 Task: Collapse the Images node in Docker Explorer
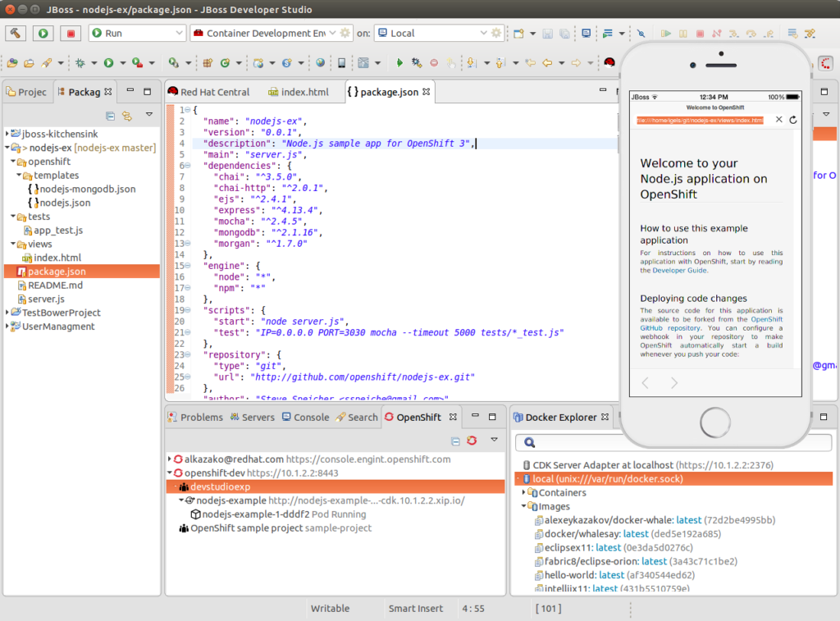click(x=523, y=507)
